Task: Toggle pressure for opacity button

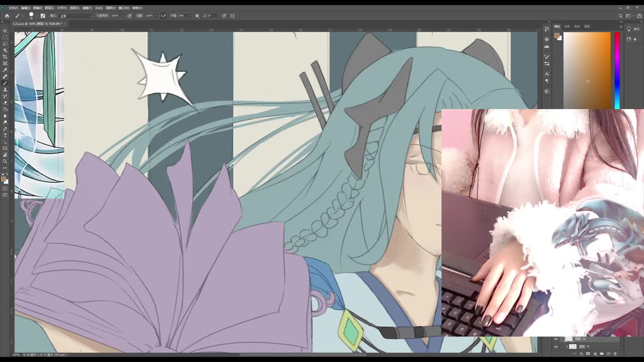Action: (129, 16)
